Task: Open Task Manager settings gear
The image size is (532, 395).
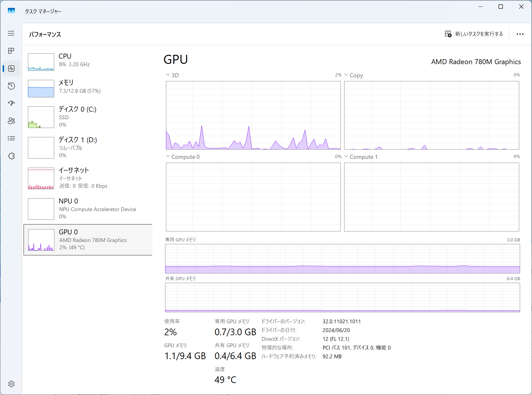Action: 11,384
